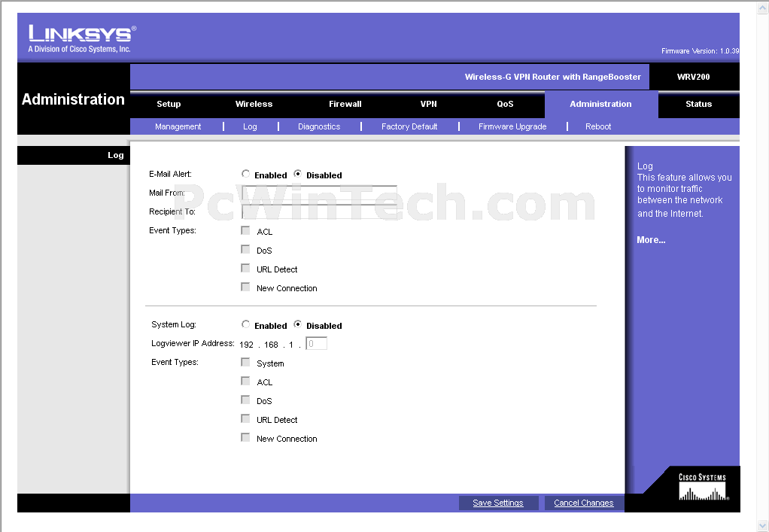The width and height of the screenshot is (769, 532).
Task: Click the Recipient To input field
Action: [x=319, y=211]
